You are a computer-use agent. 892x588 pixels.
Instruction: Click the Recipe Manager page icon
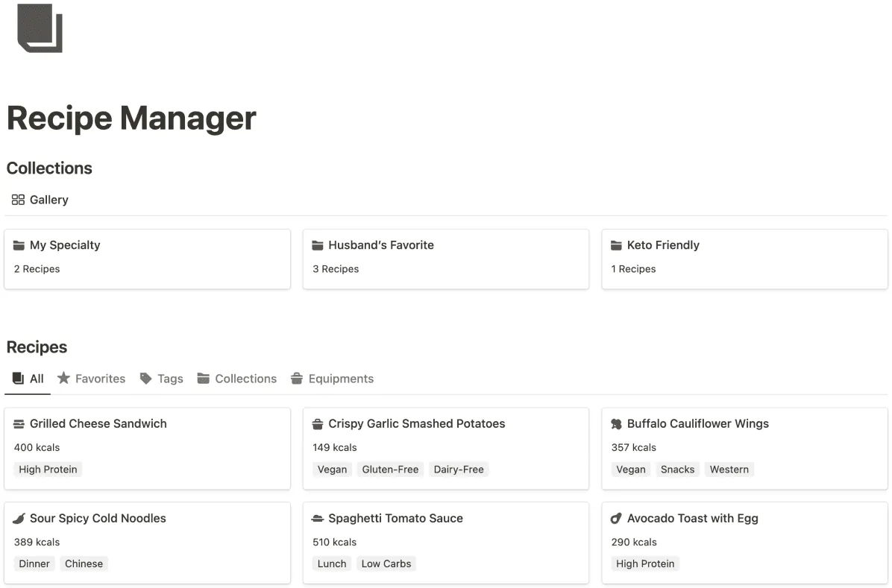pyautogui.click(x=40, y=28)
